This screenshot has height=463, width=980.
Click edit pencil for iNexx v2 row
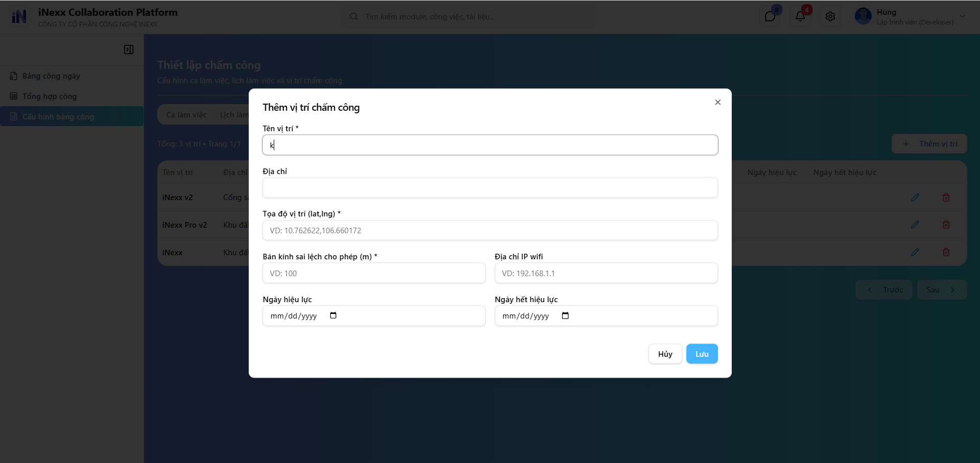(915, 198)
